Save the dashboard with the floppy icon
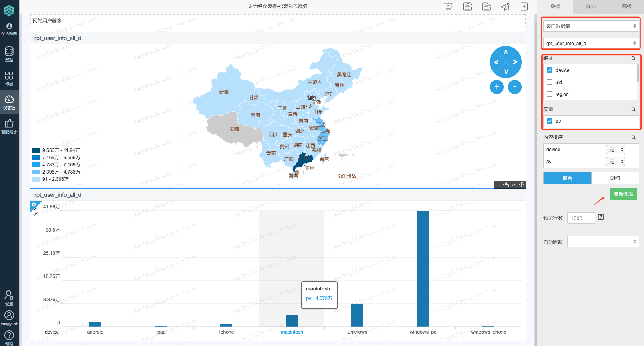Image resolution: width=644 pixels, height=346 pixels. (x=467, y=6)
